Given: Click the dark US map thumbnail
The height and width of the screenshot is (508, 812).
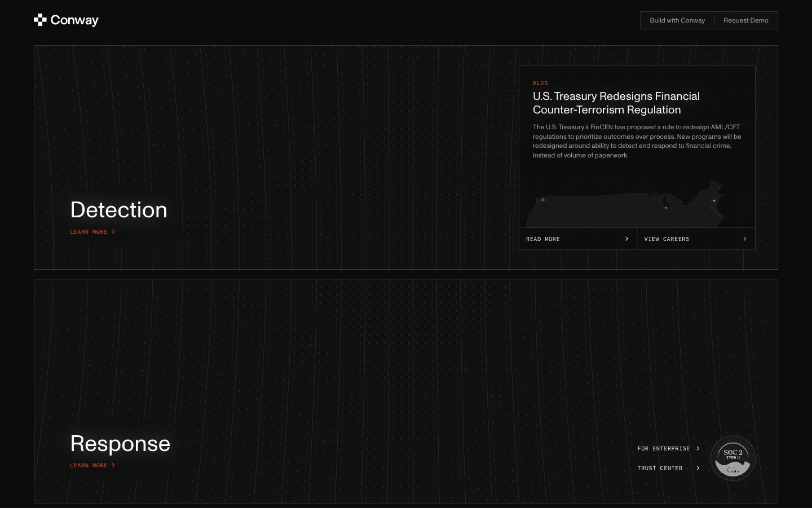Looking at the screenshot, I should click(625, 203).
